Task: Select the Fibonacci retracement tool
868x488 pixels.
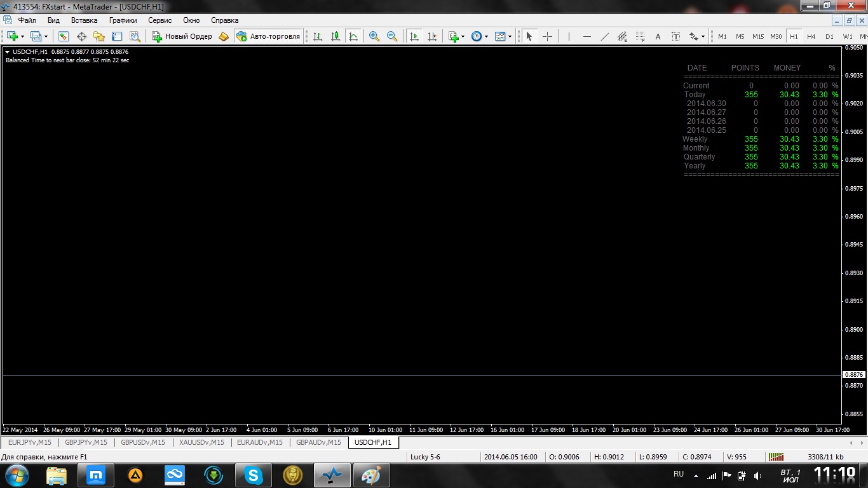Action: pos(640,36)
